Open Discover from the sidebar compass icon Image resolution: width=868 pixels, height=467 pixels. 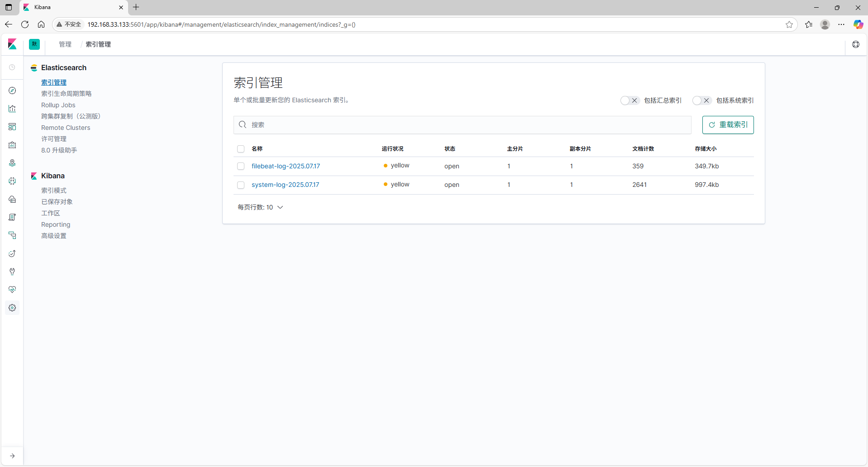[12, 91]
